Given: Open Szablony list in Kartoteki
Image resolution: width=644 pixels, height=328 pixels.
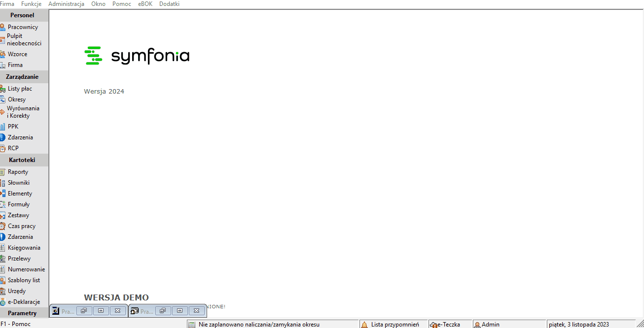Looking at the screenshot, I should 24,280.
